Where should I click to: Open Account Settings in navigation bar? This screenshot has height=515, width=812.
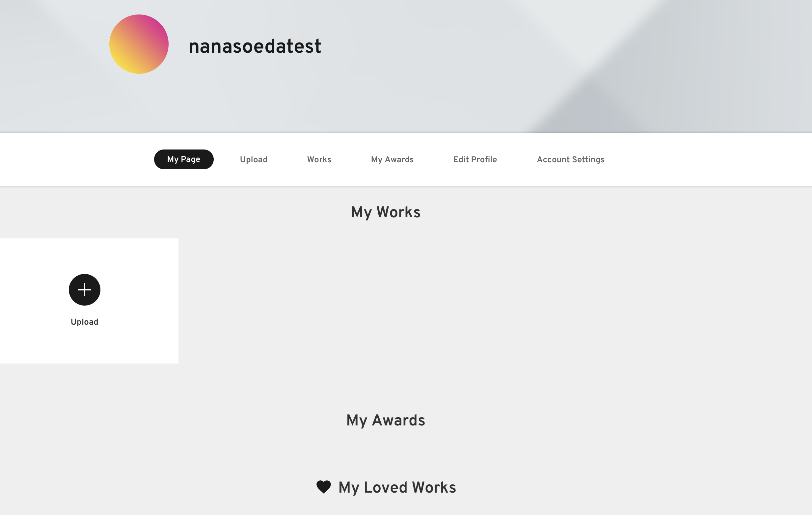pyautogui.click(x=571, y=159)
